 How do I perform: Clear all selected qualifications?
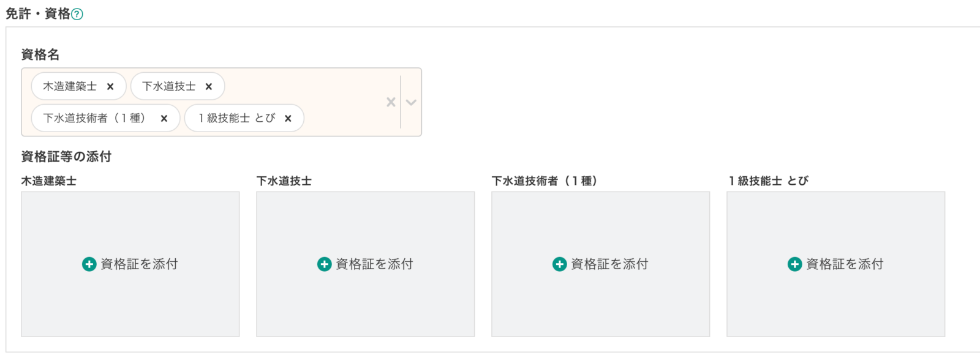(391, 102)
